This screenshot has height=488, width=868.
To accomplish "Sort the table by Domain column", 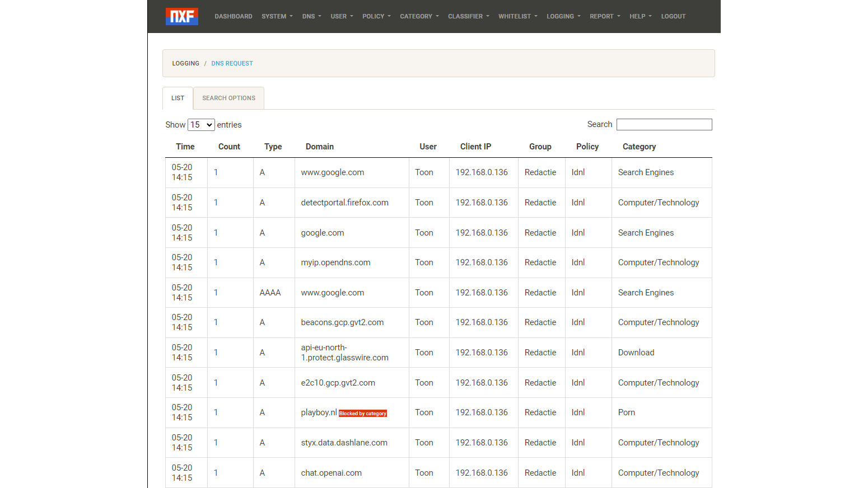I will [319, 147].
